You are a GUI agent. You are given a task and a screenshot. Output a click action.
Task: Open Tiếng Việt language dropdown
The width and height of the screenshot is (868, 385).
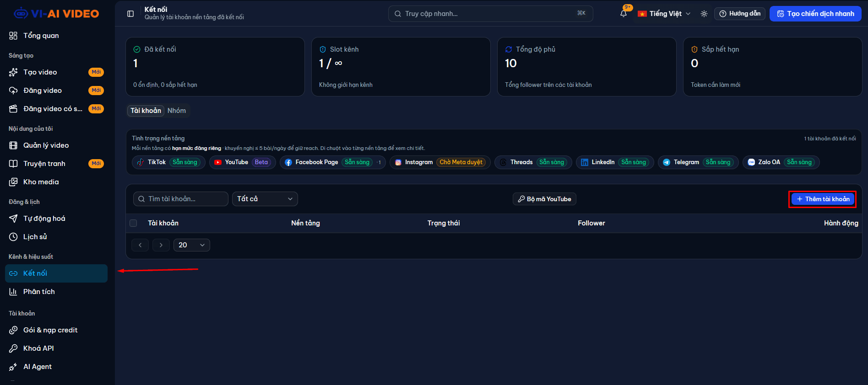[664, 14]
